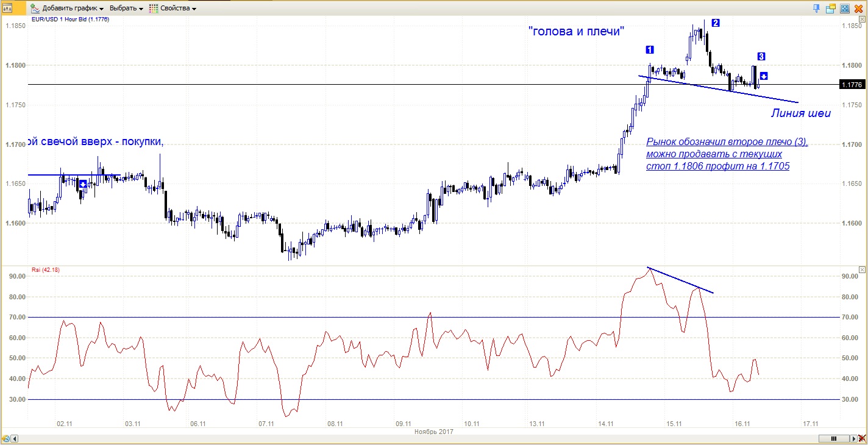
Task: Click the black 1.1776 current price tag
Action: click(852, 85)
